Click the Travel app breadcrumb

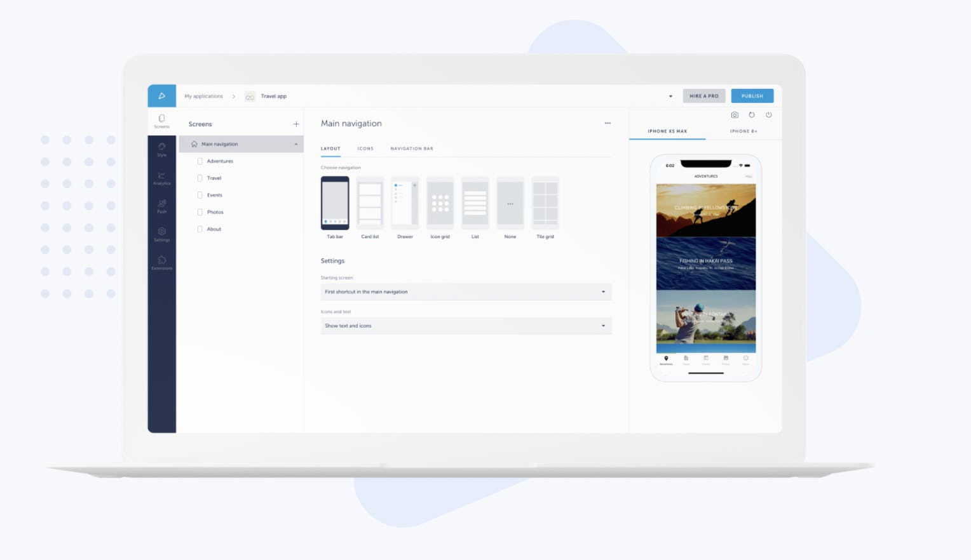point(274,97)
